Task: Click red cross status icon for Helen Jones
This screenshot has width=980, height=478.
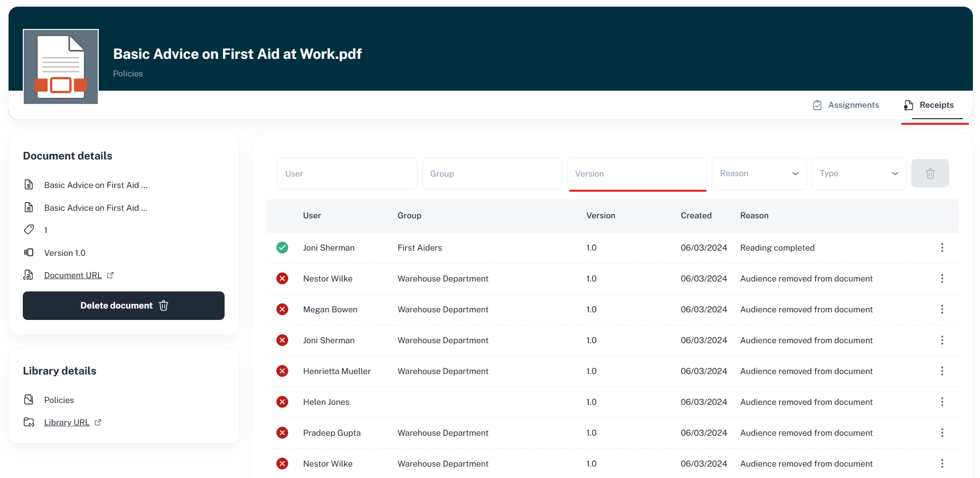Action: pyautogui.click(x=282, y=402)
